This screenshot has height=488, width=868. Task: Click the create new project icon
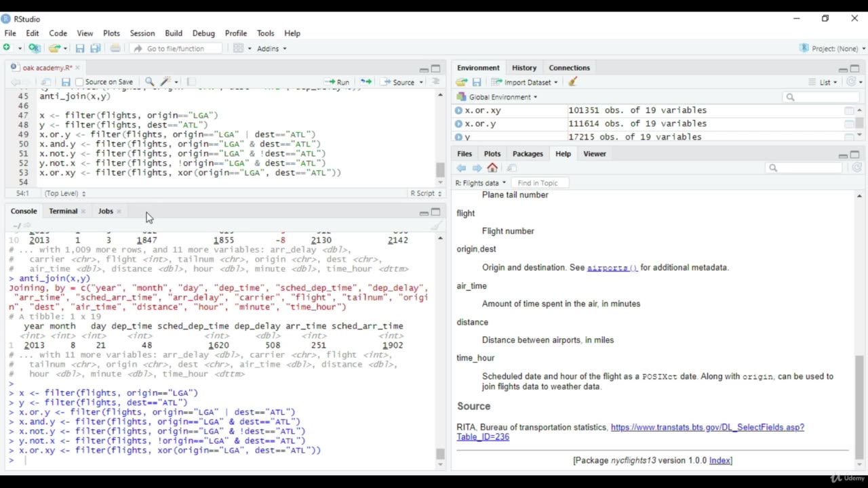click(34, 48)
